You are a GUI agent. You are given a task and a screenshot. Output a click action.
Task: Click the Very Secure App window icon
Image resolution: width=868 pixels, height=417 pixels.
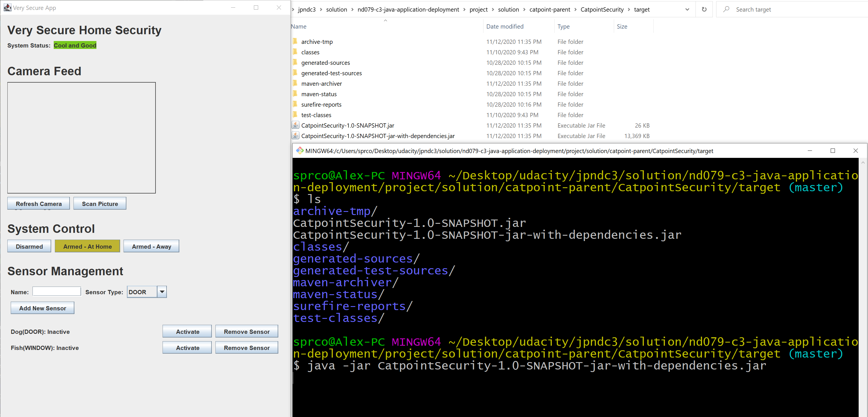point(7,7)
